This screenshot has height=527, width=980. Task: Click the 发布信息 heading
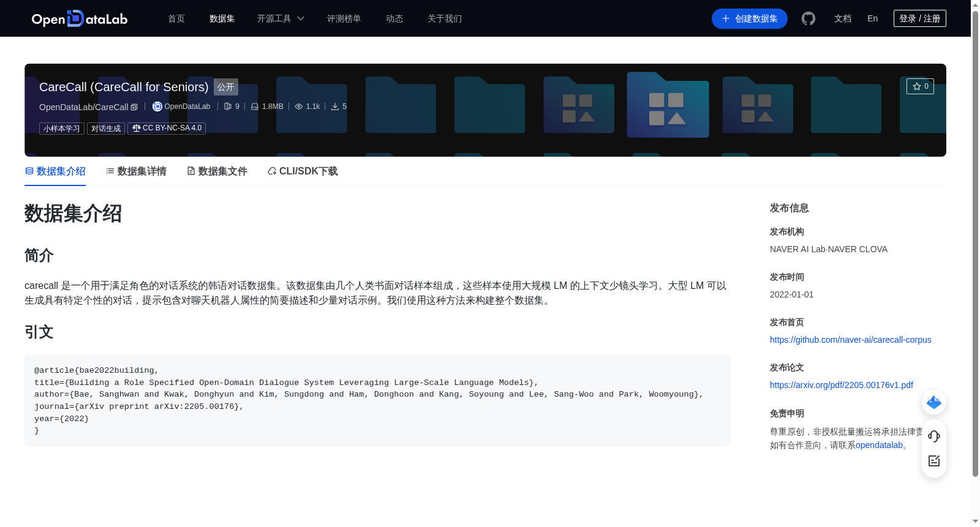pos(789,208)
